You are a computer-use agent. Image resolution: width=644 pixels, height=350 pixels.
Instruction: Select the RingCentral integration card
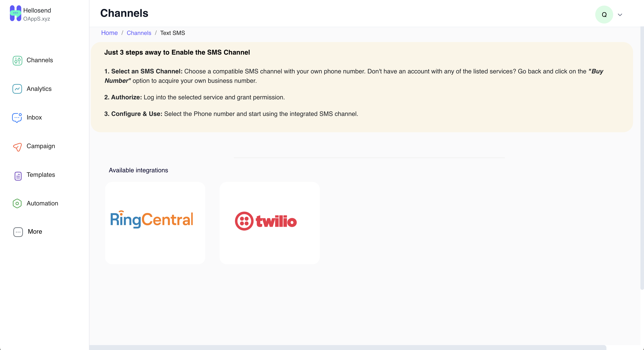[155, 223]
